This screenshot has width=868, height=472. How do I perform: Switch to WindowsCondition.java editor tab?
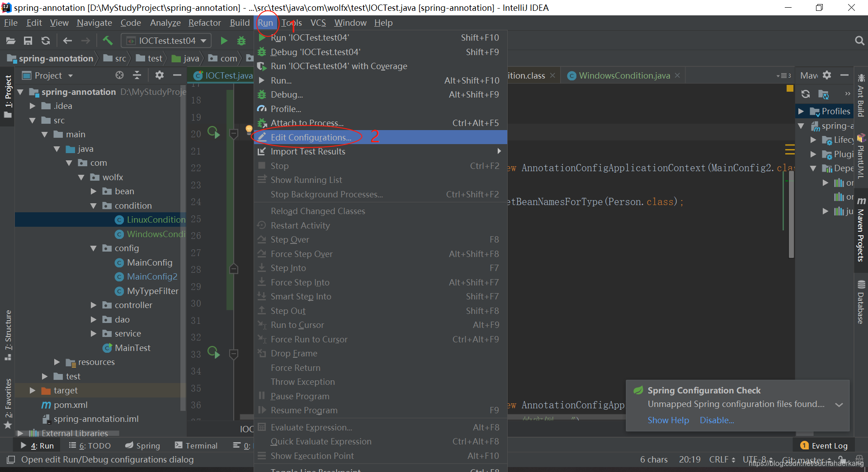pyautogui.click(x=624, y=75)
